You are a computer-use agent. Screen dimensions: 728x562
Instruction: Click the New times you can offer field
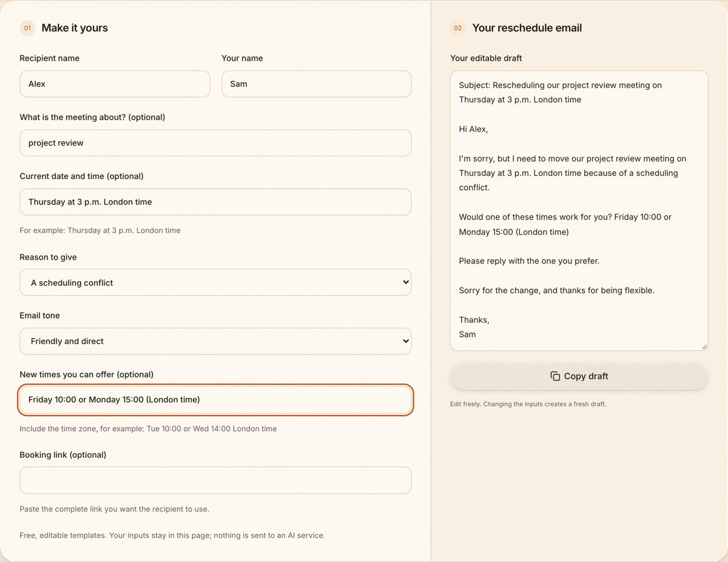tap(215, 400)
